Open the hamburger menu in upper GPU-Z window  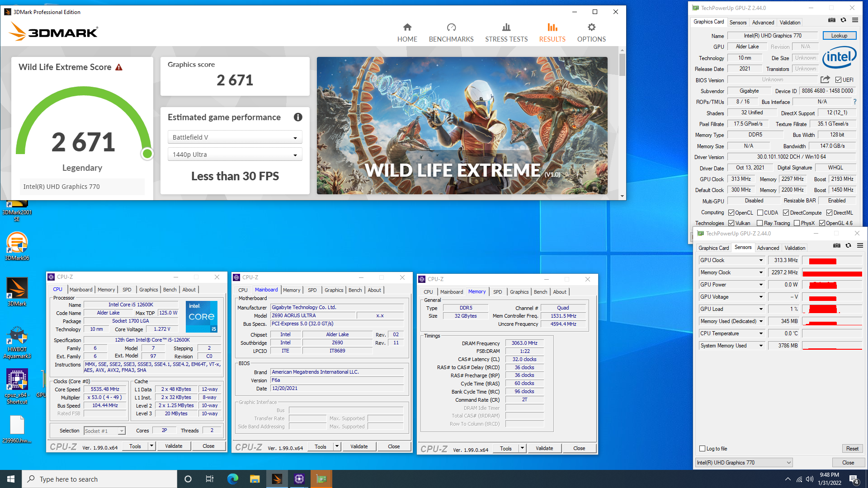click(855, 20)
